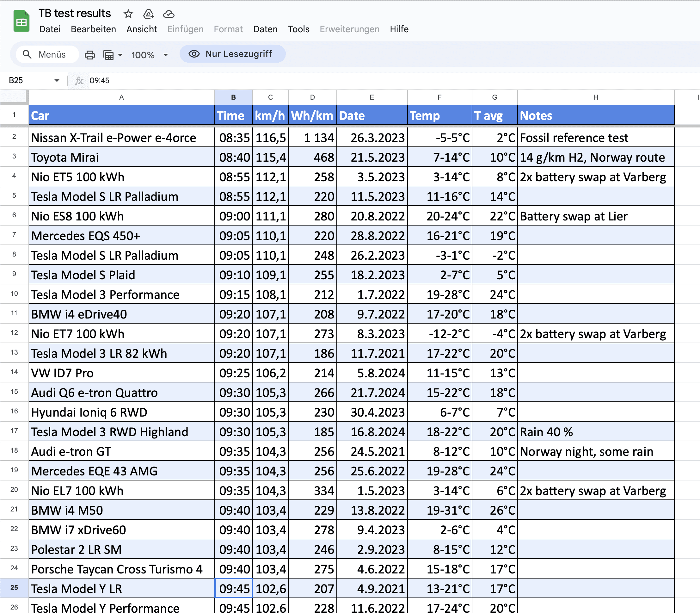Click the 1 134 Wh/km value cell
This screenshot has height=613, width=700.
tap(313, 138)
